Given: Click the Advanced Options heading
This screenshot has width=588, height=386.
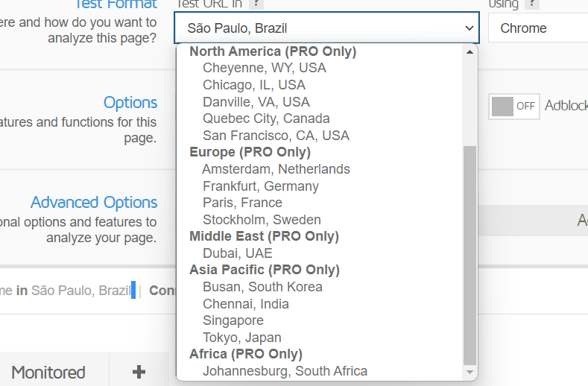Looking at the screenshot, I should click(x=94, y=202).
